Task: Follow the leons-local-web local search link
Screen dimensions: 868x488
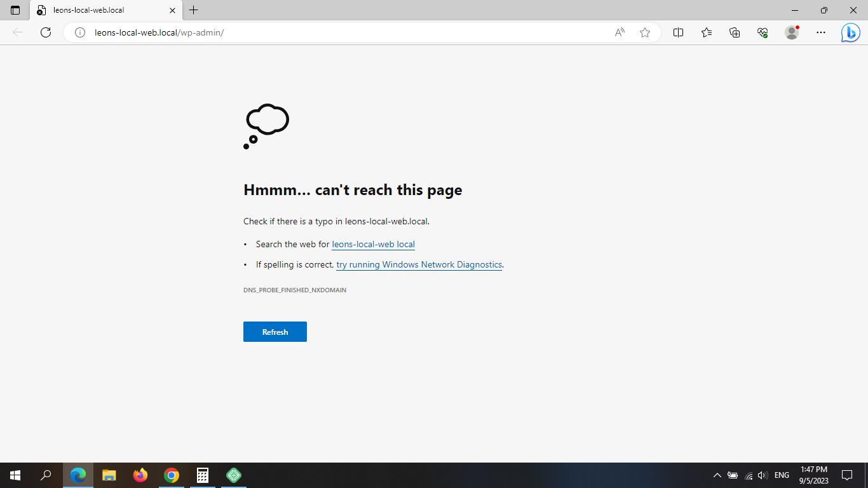Action: (x=373, y=244)
